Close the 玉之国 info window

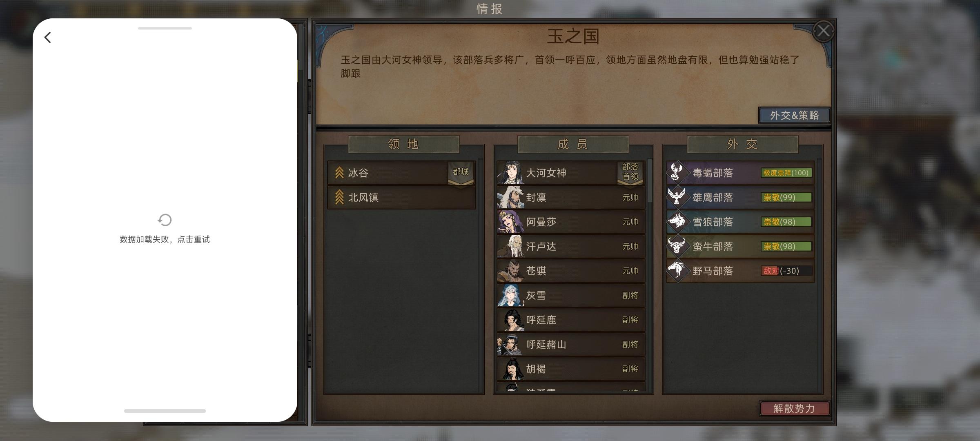(823, 31)
